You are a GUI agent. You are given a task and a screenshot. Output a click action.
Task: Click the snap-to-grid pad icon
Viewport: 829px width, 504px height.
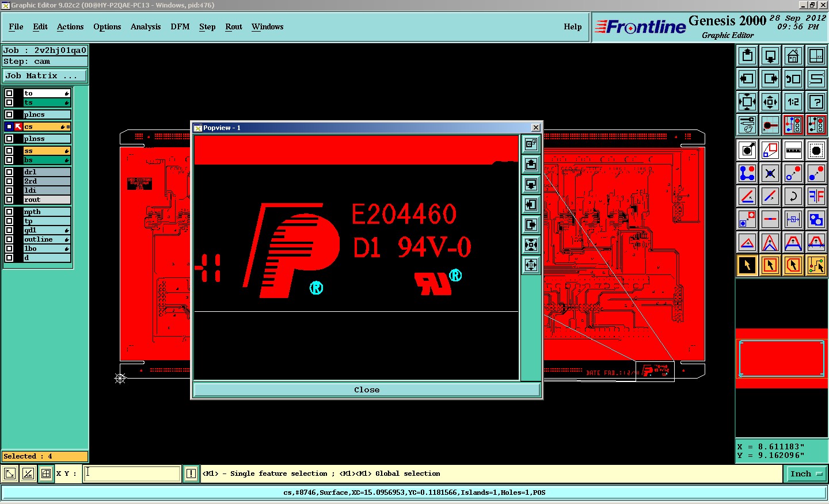(770, 125)
